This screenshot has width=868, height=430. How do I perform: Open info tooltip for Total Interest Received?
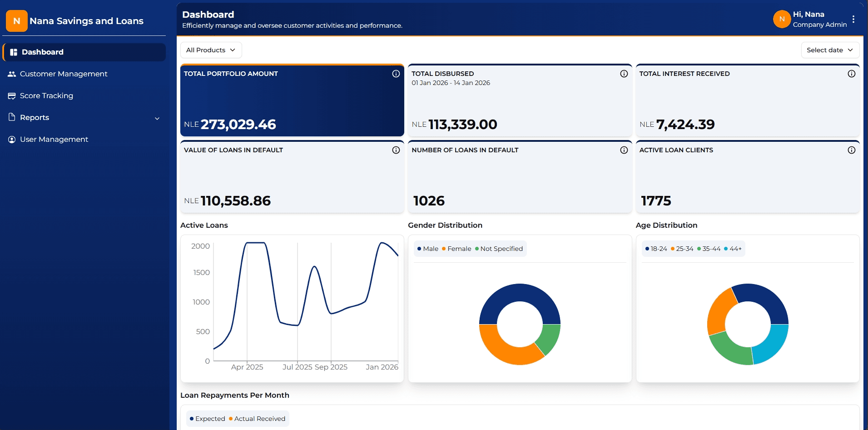pos(851,74)
